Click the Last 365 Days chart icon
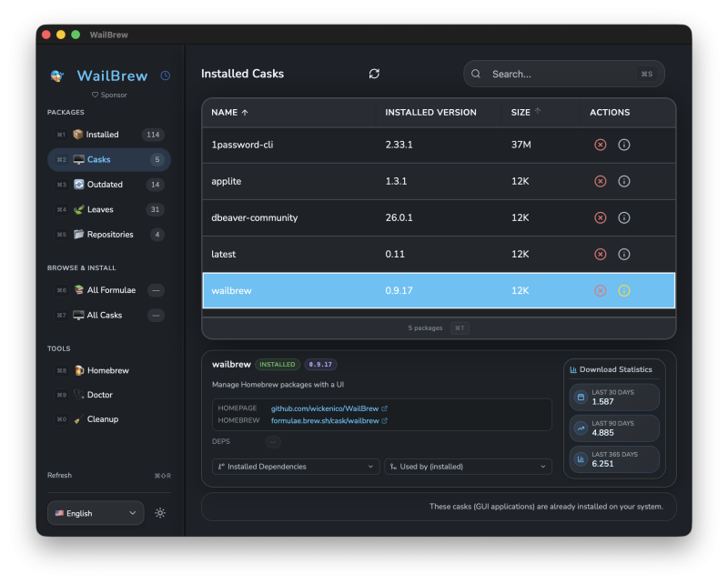The image size is (728, 584). pyautogui.click(x=581, y=459)
